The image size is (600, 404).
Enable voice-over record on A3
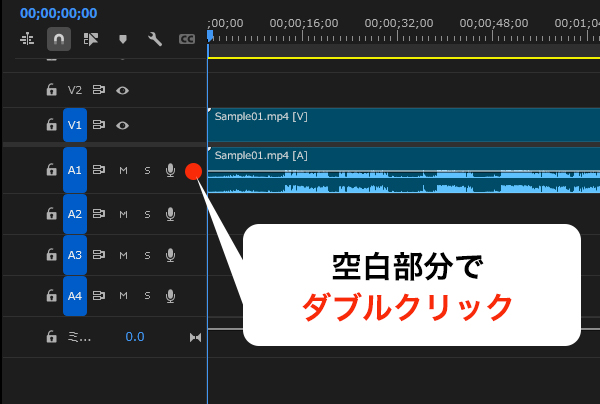171,255
